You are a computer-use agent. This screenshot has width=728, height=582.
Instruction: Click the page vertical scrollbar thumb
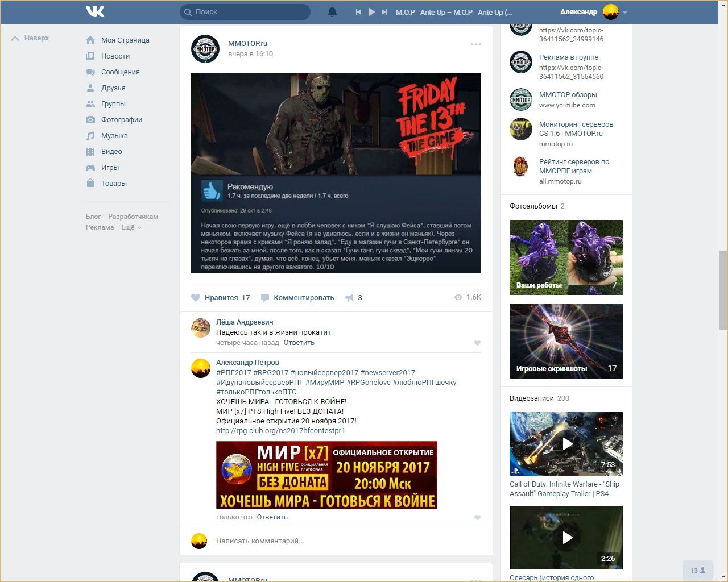(x=723, y=290)
